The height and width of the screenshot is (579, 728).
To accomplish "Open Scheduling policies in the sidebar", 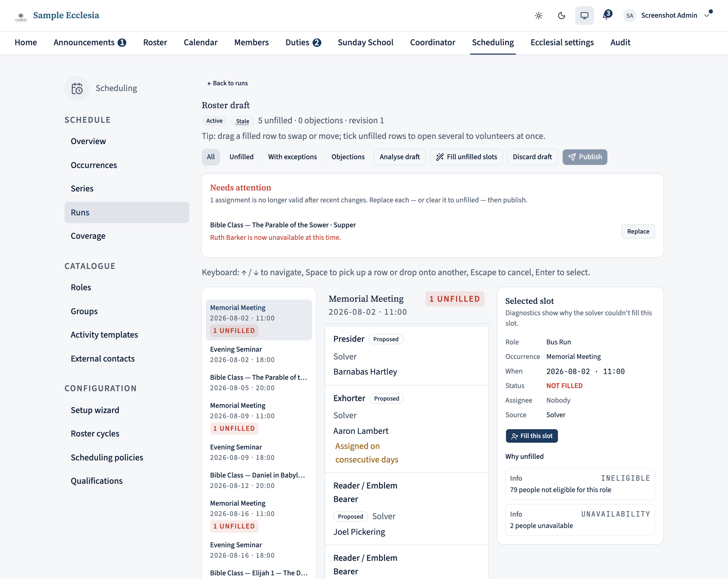I will click(x=127, y=457).
